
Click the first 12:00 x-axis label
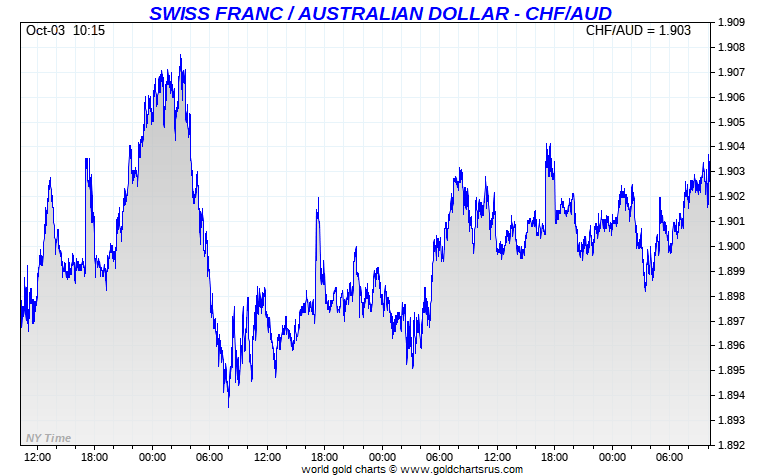[37, 458]
